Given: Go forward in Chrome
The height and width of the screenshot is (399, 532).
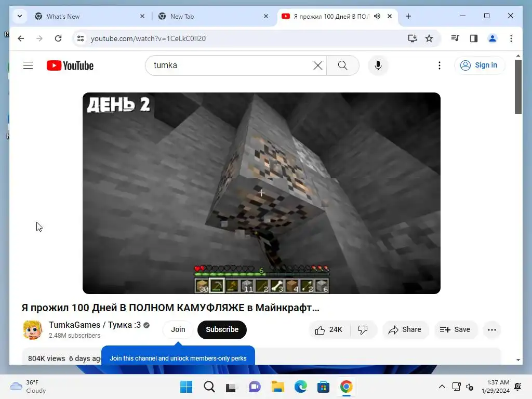Looking at the screenshot, I should [x=39, y=38].
